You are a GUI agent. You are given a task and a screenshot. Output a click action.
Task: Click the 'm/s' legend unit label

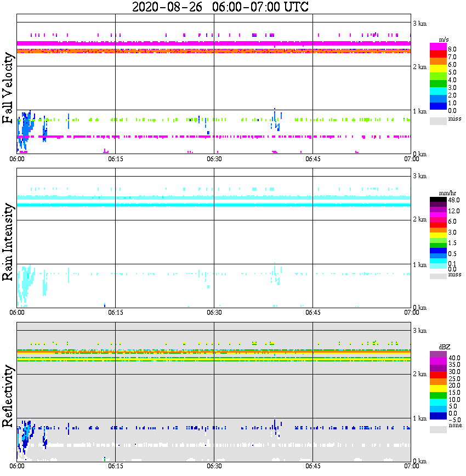point(444,39)
